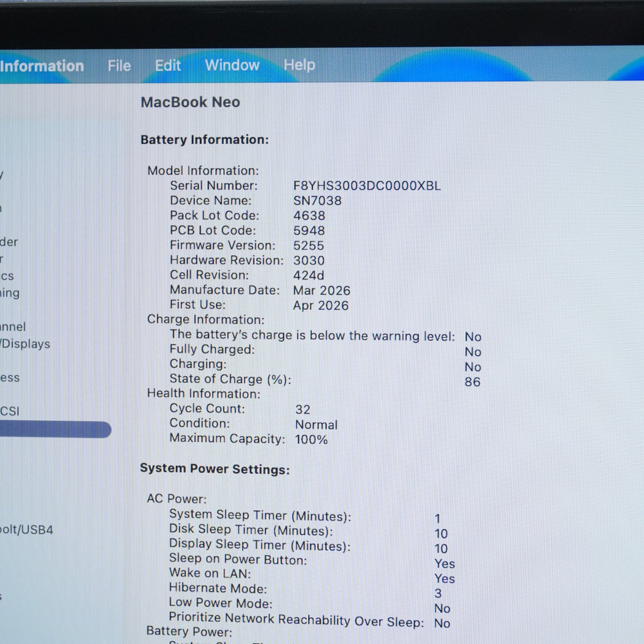Select the sidebar item ending in 'ess'

coord(10,378)
